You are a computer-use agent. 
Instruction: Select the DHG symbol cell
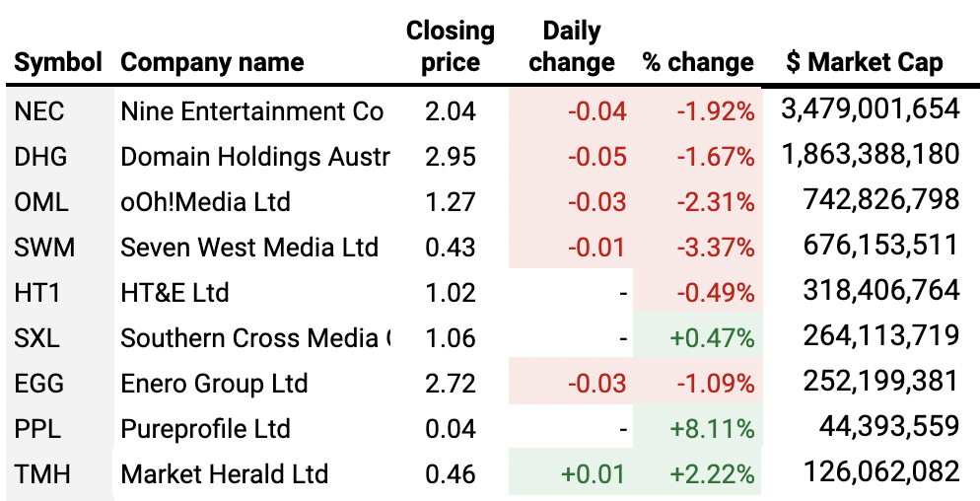pyautogui.click(x=42, y=157)
